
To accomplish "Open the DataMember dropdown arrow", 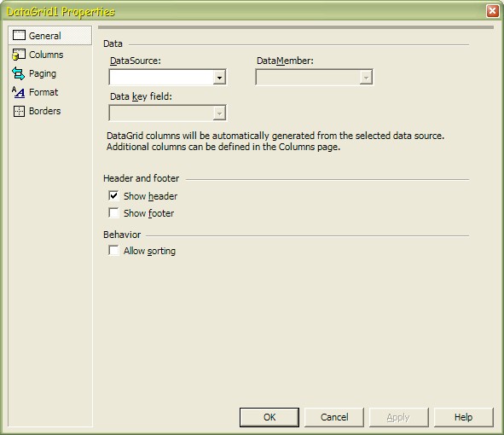I will [366, 77].
